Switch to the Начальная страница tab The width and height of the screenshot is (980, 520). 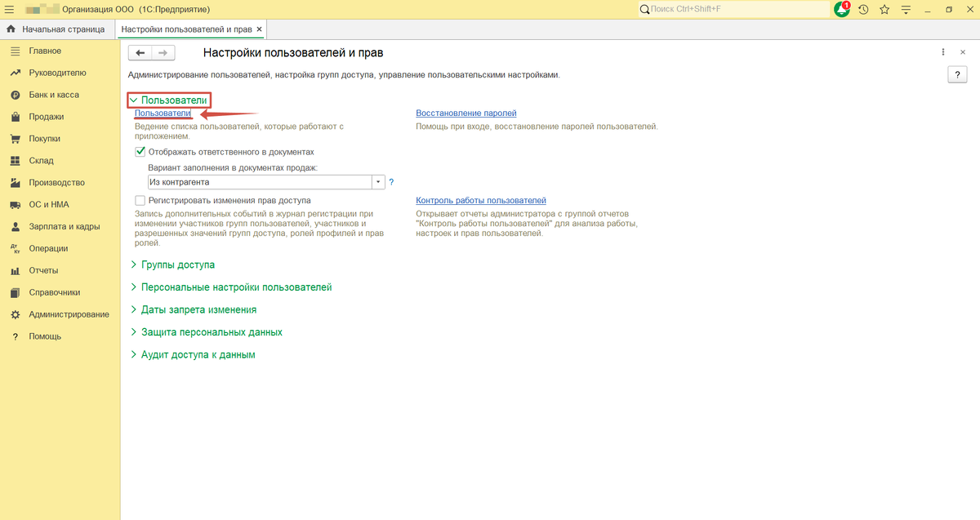[56, 29]
